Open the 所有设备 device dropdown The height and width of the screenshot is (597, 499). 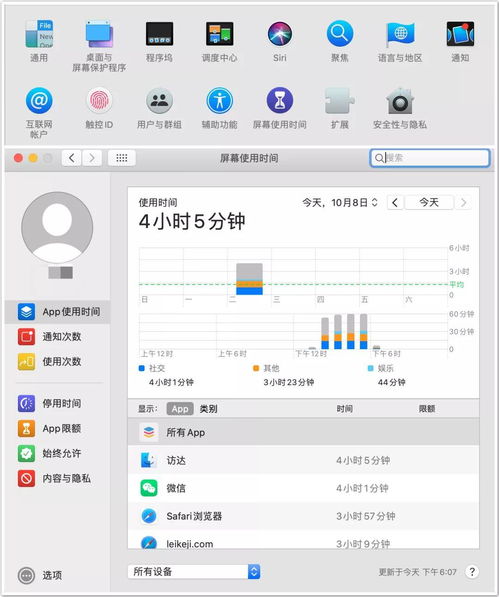click(194, 571)
